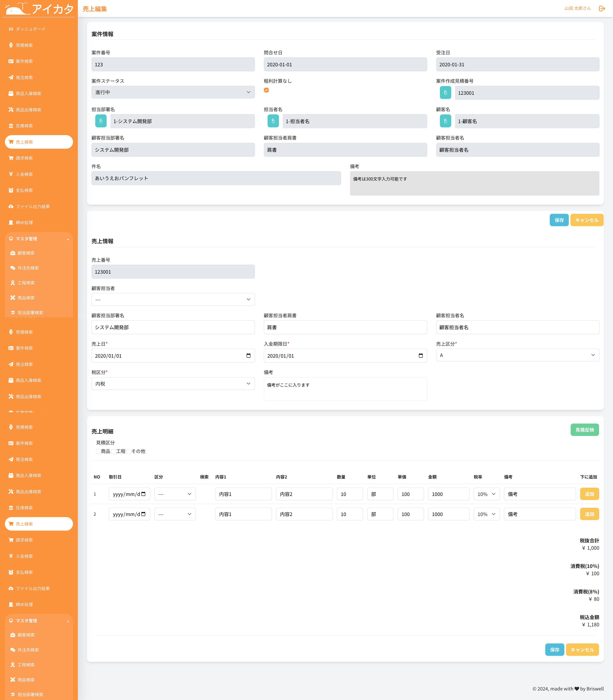Click the 内容1 field in detail row 2

[243, 514]
